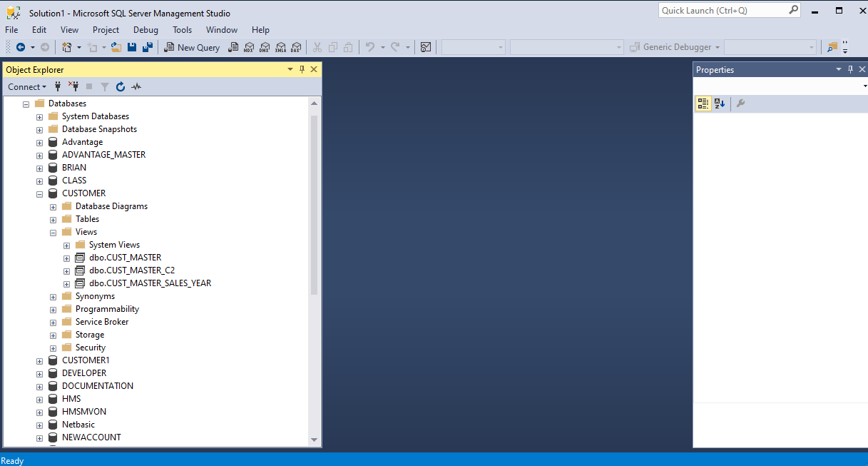The image size is (868, 466).
Task: Open the View menu
Action: (x=70, y=30)
